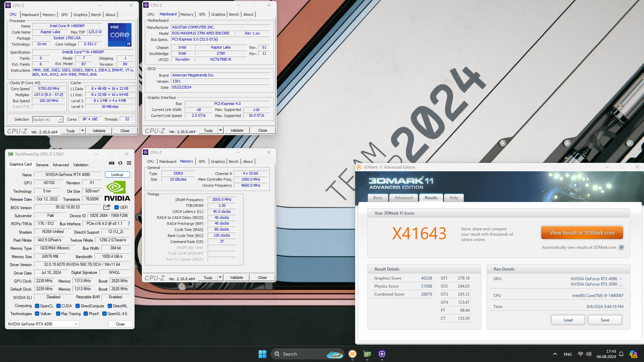Click the ROG MAXIMUS Z790 APEX ENCORE model field
The width and height of the screenshot is (644, 362).
(x=202, y=33)
